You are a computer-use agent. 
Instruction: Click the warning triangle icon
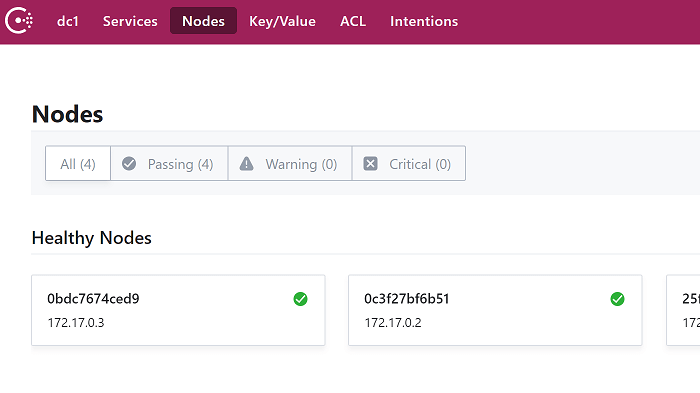(246, 163)
